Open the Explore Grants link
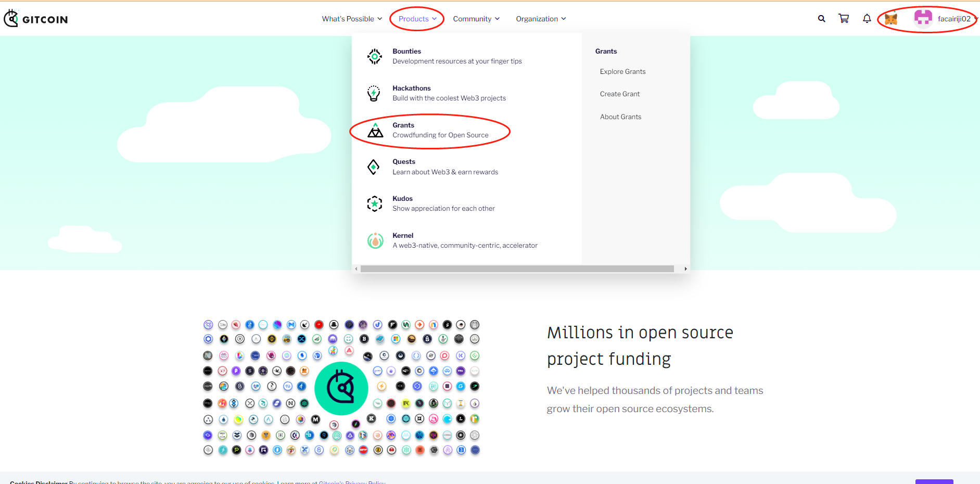The height and width of the screenshot is (484, 980). pos(622,72)
